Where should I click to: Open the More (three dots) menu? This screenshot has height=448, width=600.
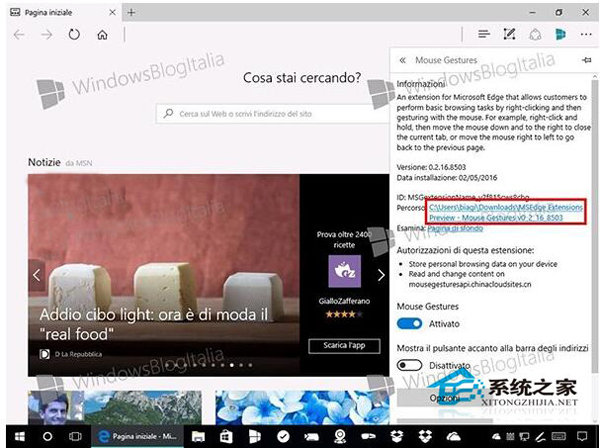point(586,34)
